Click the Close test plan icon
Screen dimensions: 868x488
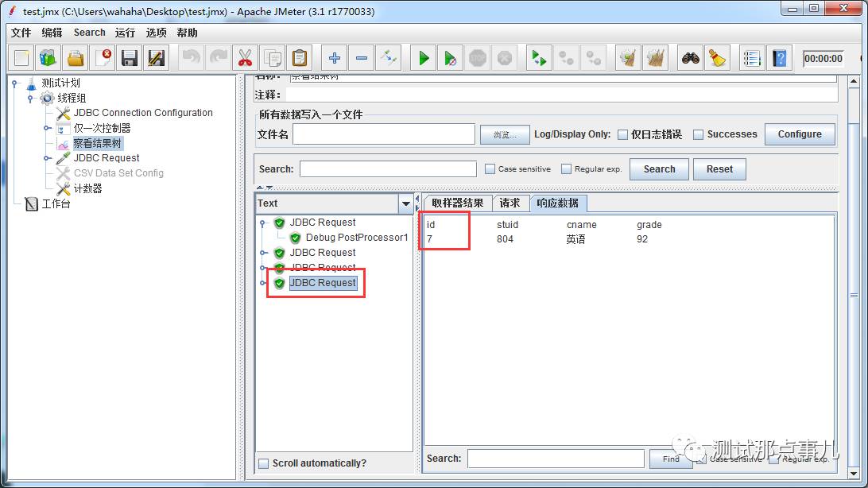103,58
